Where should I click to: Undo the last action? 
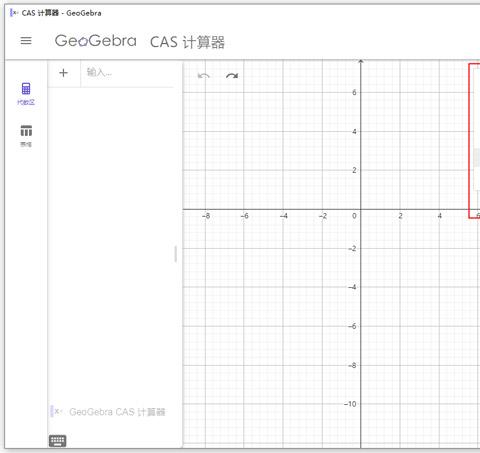pyautogui.click(x=203, y=76)
